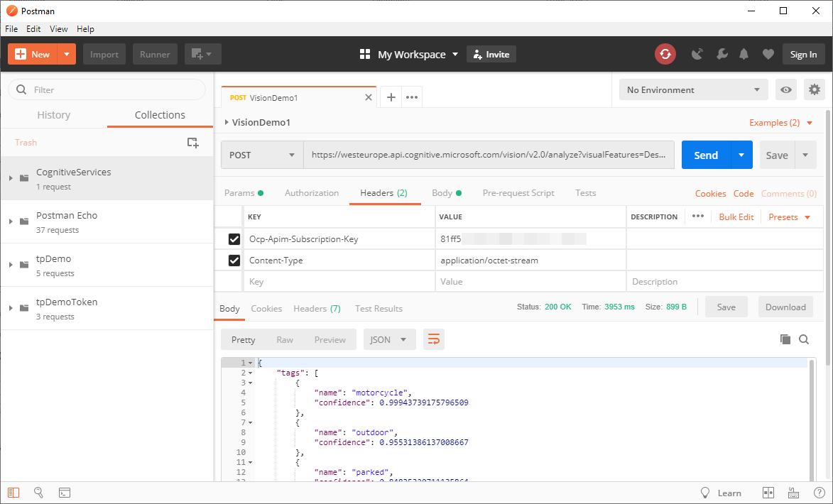This screenshot has width=833, height=504.
Task: Click the new collection icon
Action: click(x=192, y=143)
